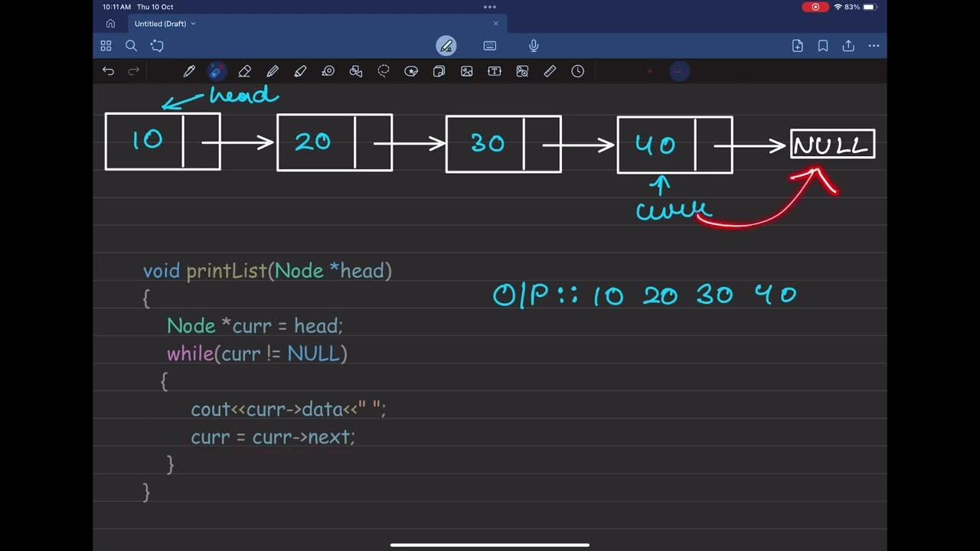
Task: Select the fountain pen tool
Action: tap(189, 71)
